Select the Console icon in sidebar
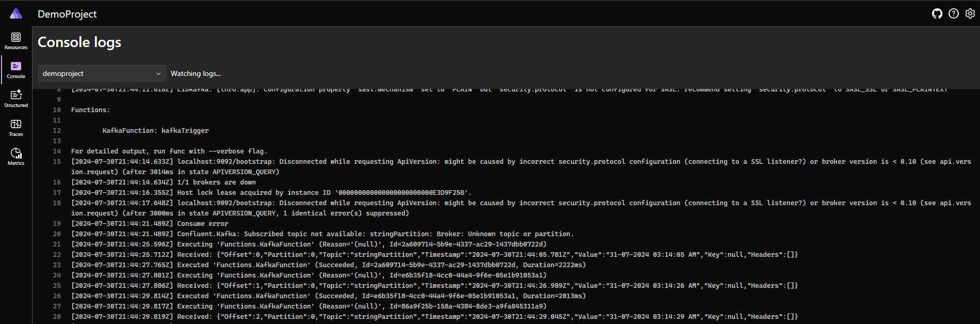Viewport: 980px width, 324px height. [16, 70]
